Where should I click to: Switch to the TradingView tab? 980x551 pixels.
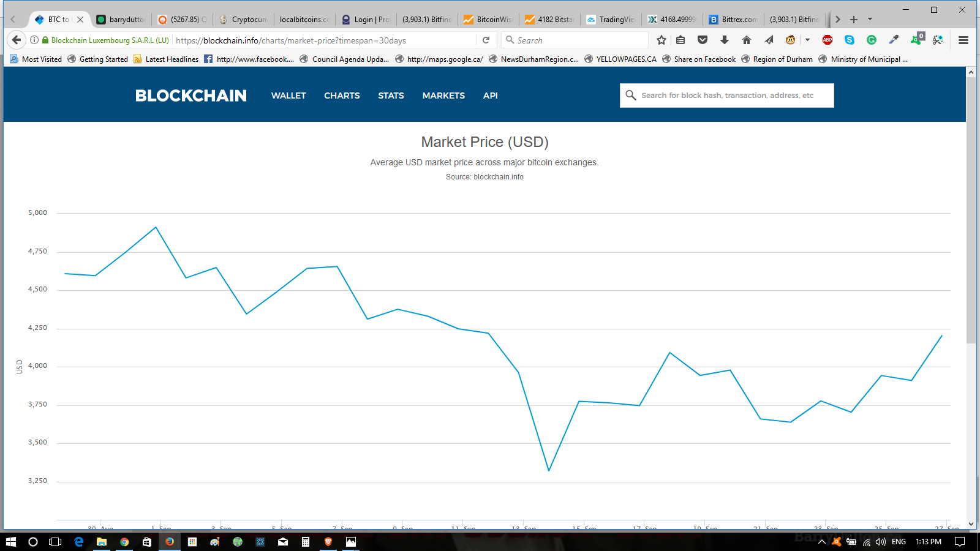point(611,20)
